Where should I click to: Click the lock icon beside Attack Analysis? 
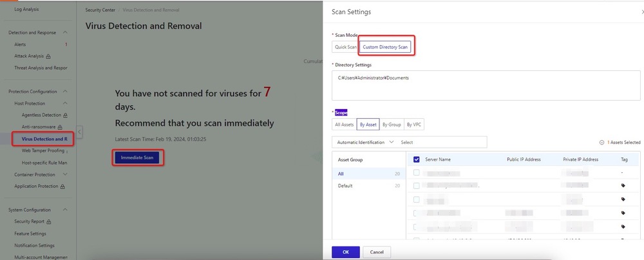click(48, 56)
